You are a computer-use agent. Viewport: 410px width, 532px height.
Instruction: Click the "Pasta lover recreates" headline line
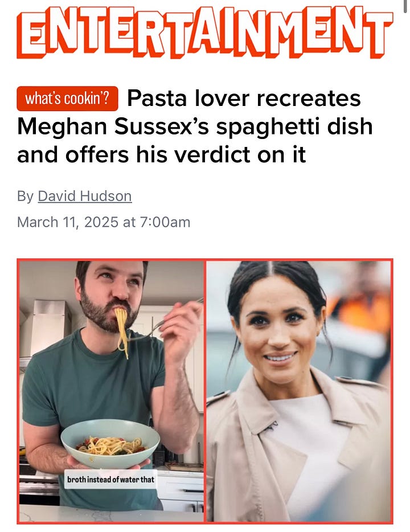244,99
